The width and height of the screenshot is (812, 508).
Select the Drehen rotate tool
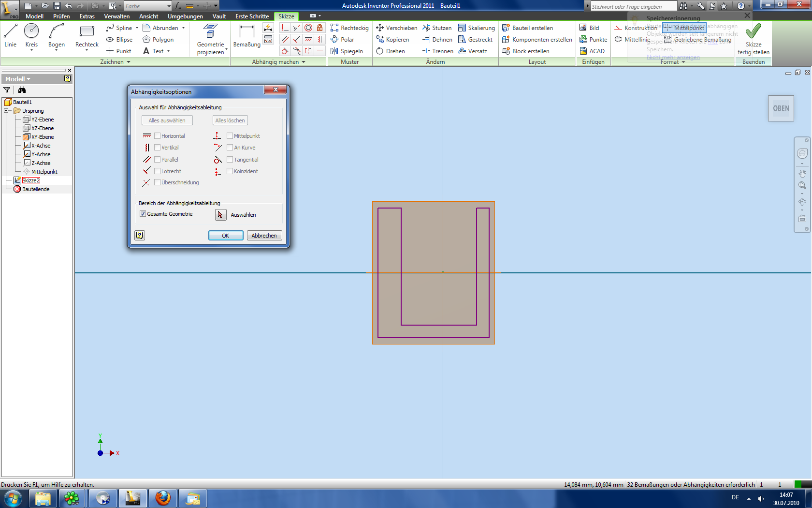click(x=391, y=51)
